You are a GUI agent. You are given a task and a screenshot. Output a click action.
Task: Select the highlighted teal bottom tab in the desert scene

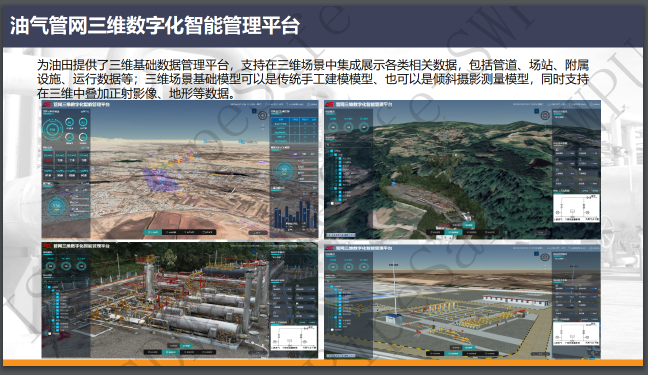coord(152,232)
